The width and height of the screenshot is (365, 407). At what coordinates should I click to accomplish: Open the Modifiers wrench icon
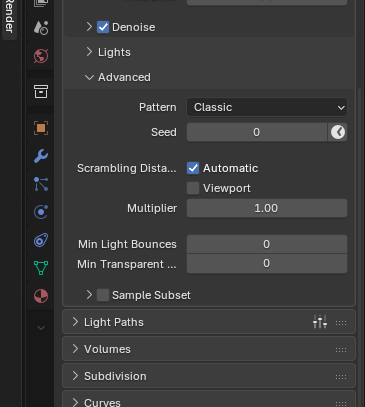pyautogui.click(x=41, y=156)
